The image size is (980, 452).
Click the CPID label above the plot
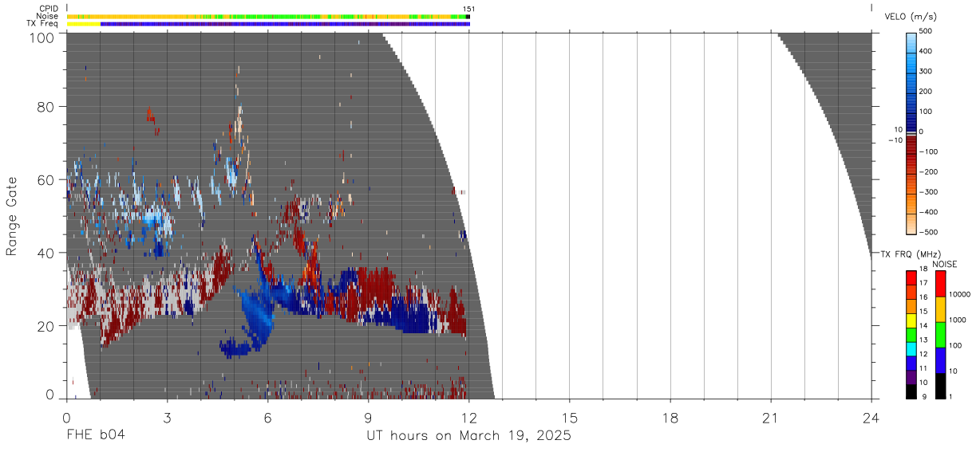(48, 8)
